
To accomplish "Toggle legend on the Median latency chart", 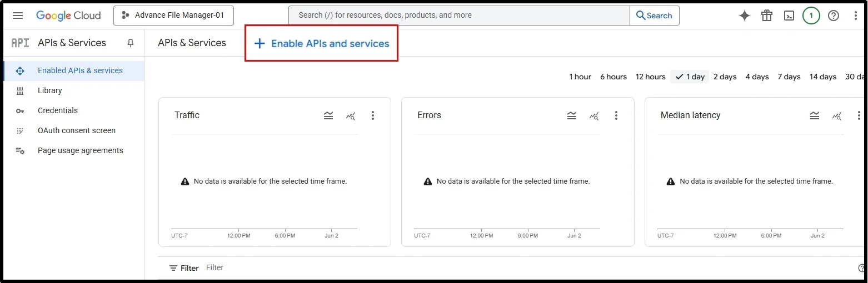I will pos(815,115).
